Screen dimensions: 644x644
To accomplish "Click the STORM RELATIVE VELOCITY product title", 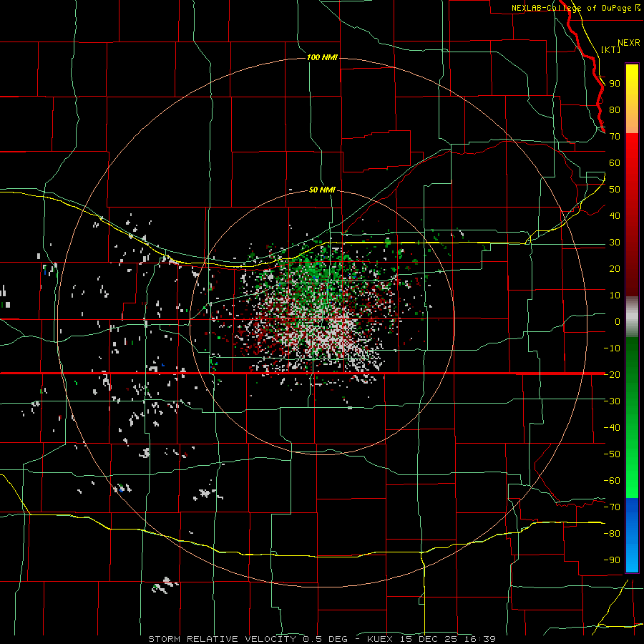I will (x=222, y=639).
